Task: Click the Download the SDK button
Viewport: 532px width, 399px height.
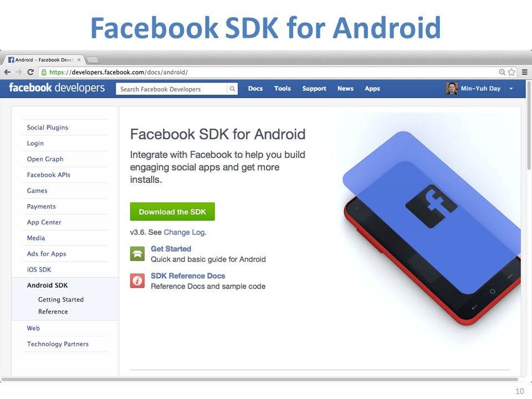Action: (x=172, y=212)
